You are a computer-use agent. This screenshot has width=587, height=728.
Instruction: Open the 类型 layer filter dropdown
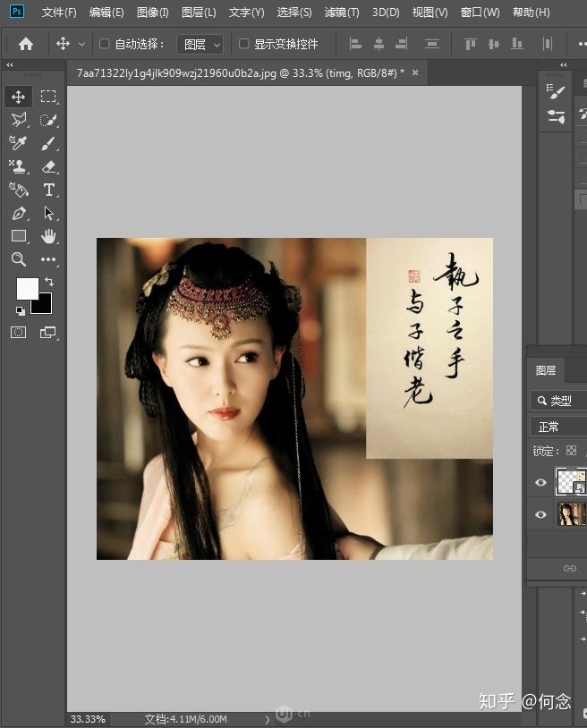pyautogui.click(x=558, y=400)
